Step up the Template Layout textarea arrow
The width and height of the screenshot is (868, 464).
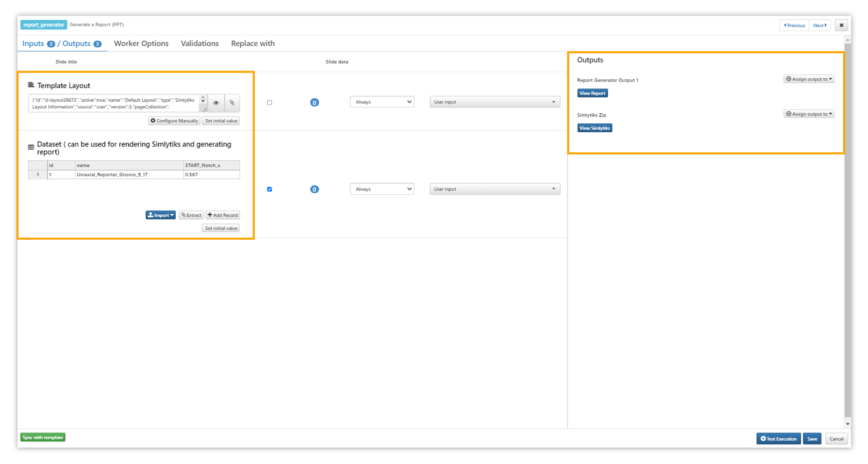(x=203, y=97)
